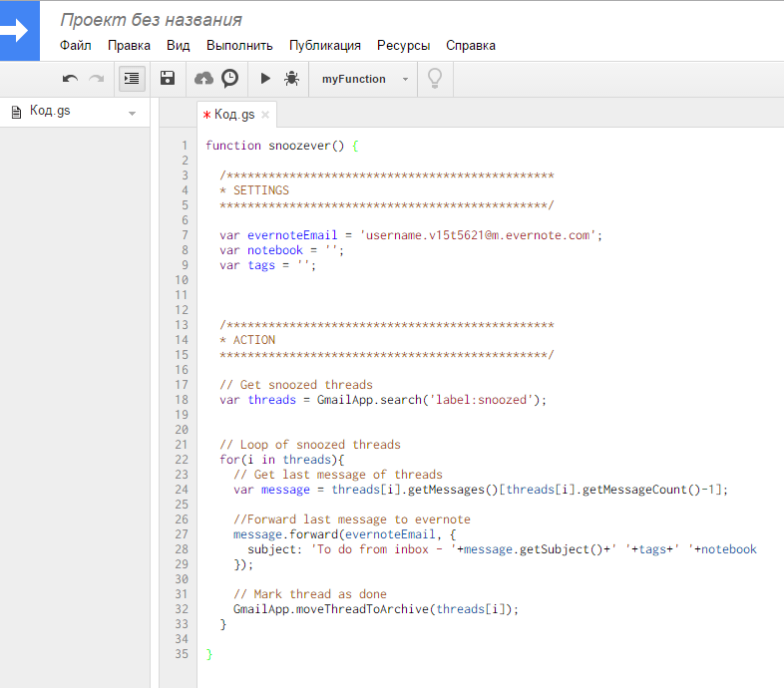Click the blue arrow Apps Script logo
The image size is (784, 688).
click(19, 31)
